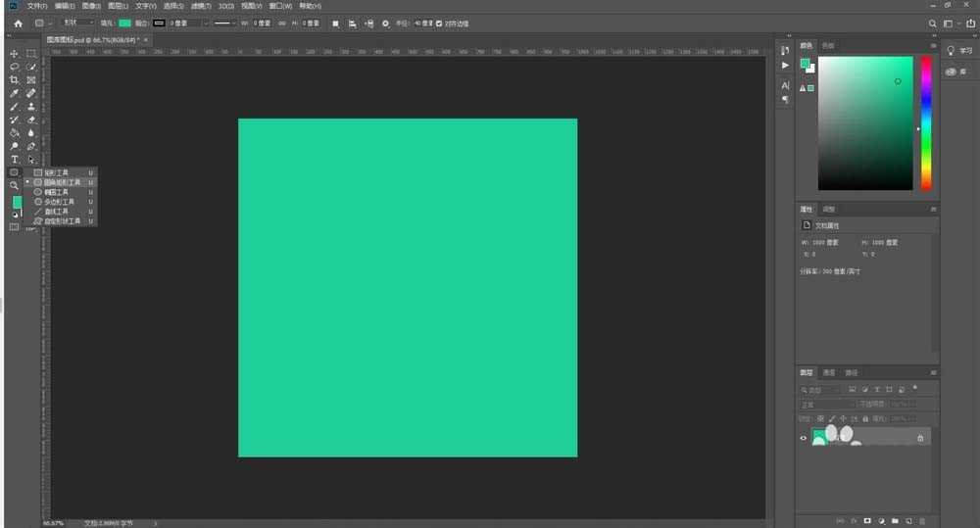Select the Zoom magnifier tool
The image size is (980, 528).
click(15, 185)
